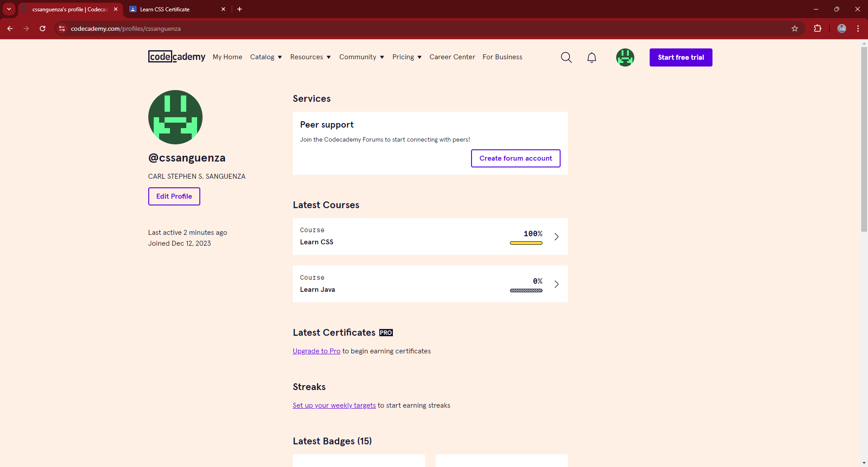
Task: Expand the Resources dropdown
Action: point(311,57)
